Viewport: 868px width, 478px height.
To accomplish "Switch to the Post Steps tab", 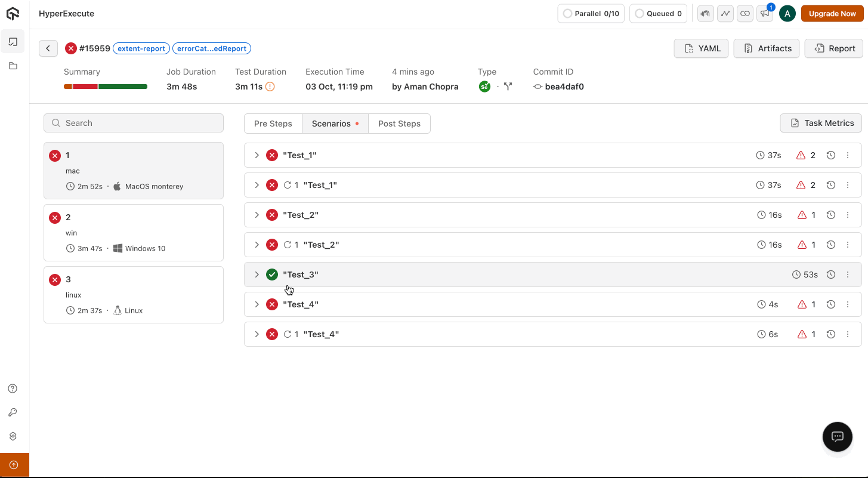I will pyautogui.click(x=399, y=124).
